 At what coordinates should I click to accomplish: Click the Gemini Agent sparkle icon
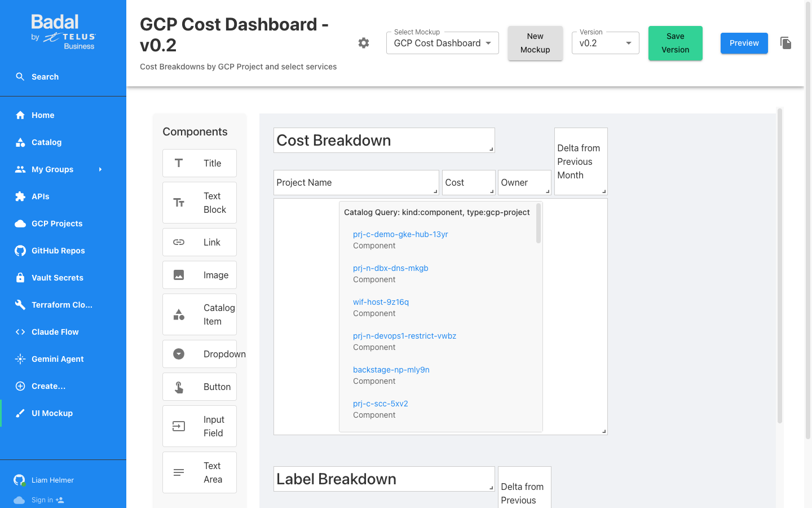click(20, 359)
